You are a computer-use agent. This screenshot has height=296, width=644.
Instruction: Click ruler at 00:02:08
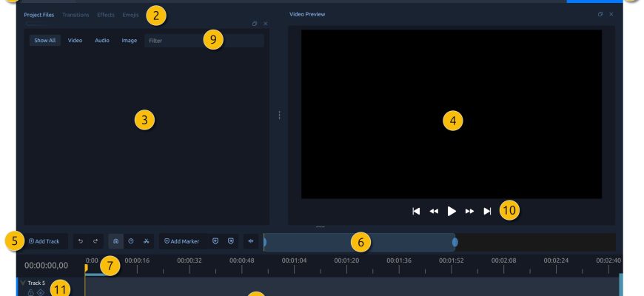point(504,260)
